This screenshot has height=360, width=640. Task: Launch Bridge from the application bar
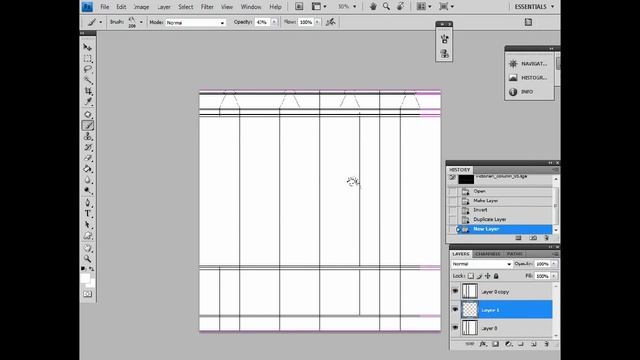[x=299, y=7]
